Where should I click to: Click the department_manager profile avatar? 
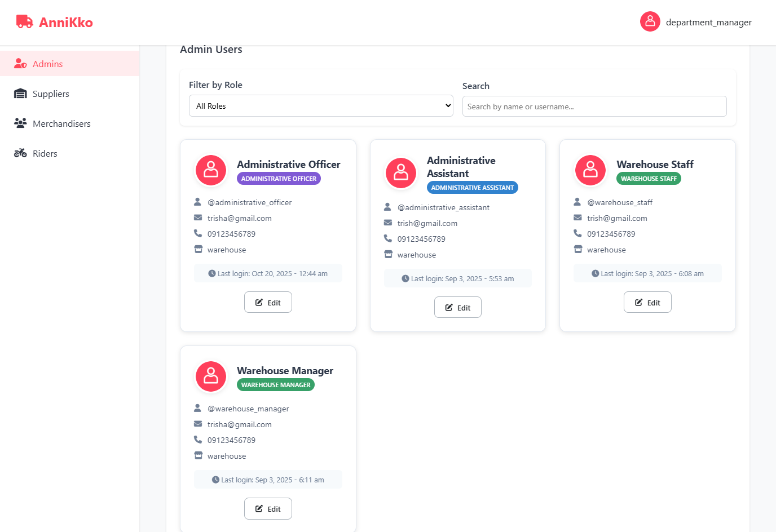(650, 22)
